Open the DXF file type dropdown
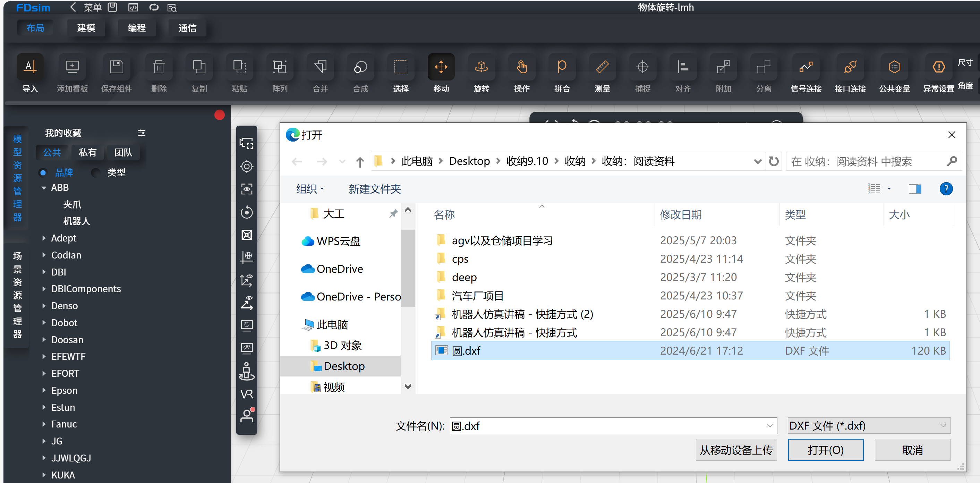 coord(869,425)
